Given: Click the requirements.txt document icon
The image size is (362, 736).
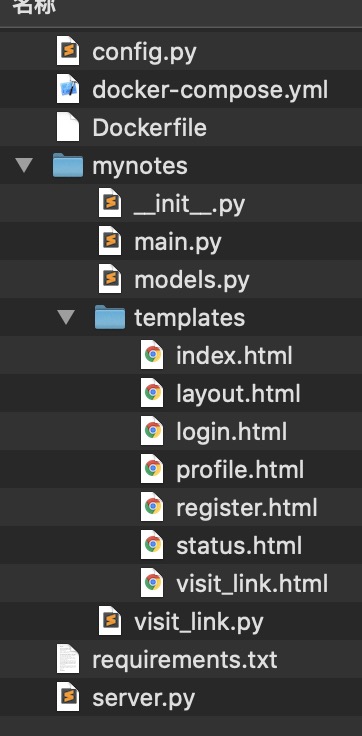Looking at the screenshot, I should pos(68,659).
